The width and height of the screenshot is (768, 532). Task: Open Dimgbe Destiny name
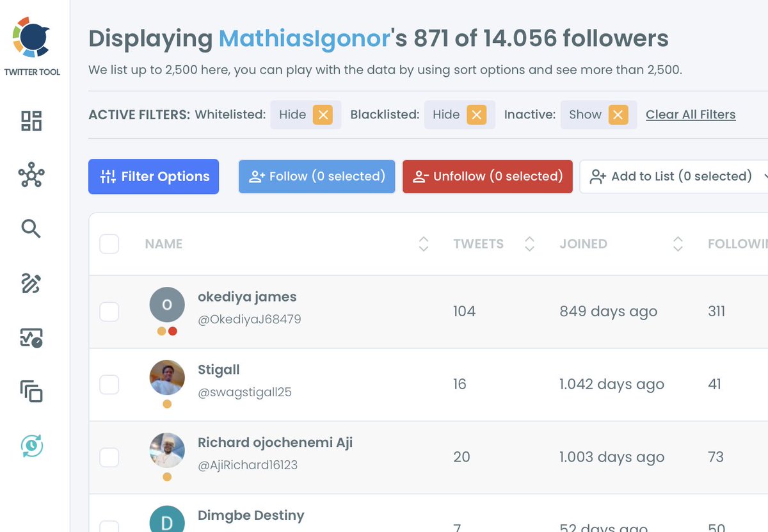251,515
